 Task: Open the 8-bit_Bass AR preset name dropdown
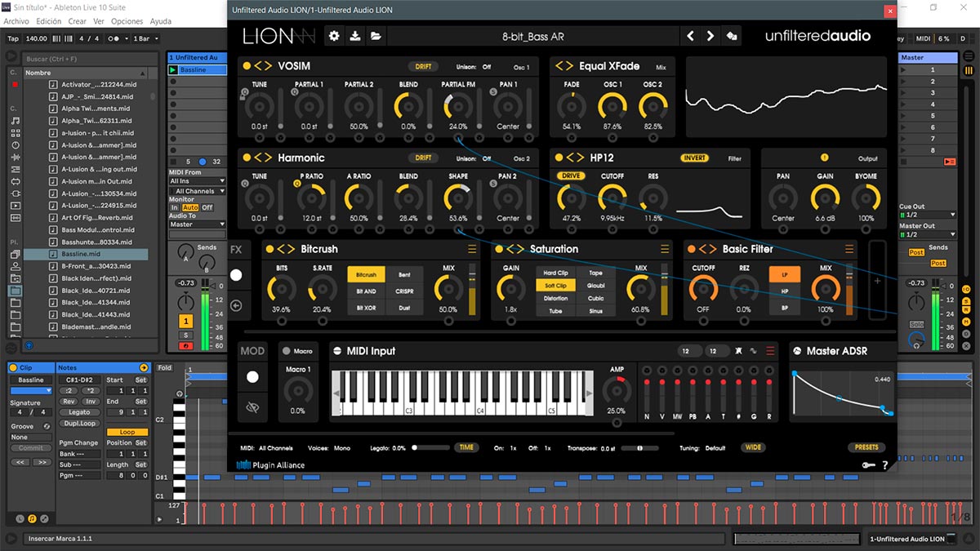coord(533,36)
